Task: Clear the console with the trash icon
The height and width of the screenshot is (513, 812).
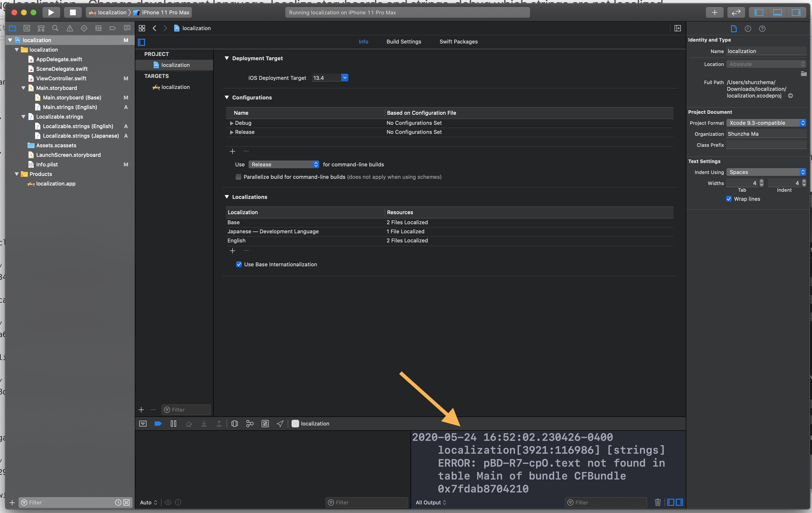Action: click(x=658, y=502)
